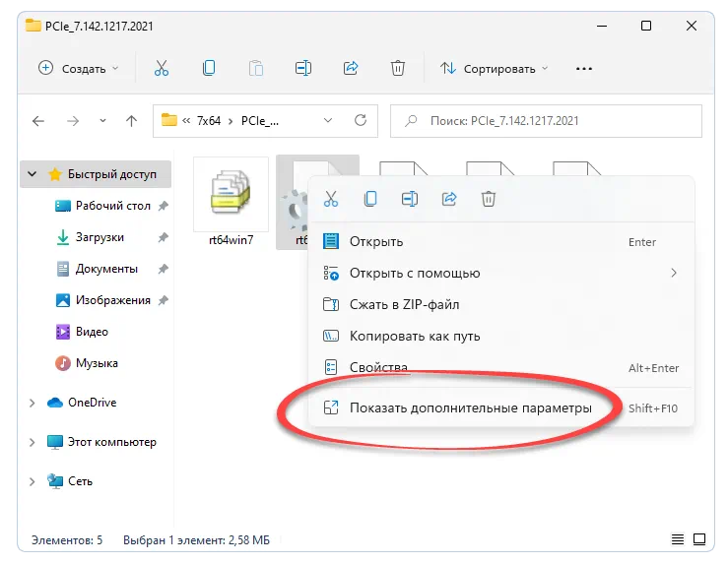Minimize the explorer window
This screenshot has width=728, height=564.
[x=602, y=26]
